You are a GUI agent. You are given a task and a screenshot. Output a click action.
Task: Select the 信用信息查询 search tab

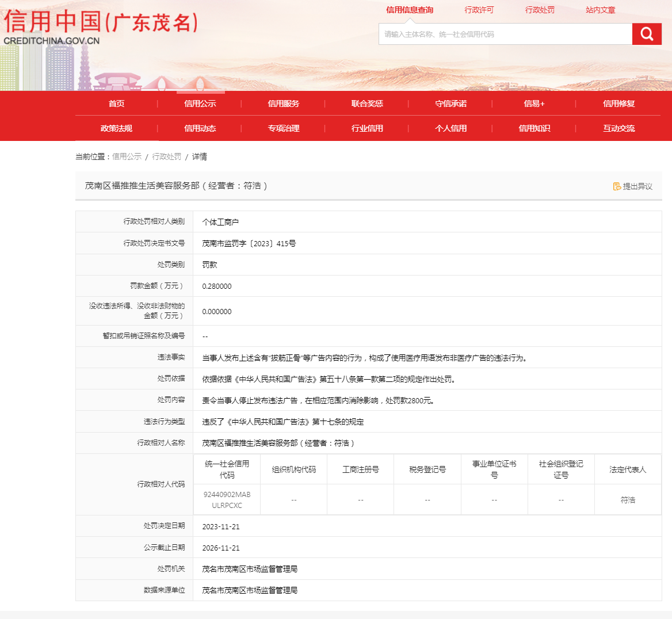[x=410, y=10]
